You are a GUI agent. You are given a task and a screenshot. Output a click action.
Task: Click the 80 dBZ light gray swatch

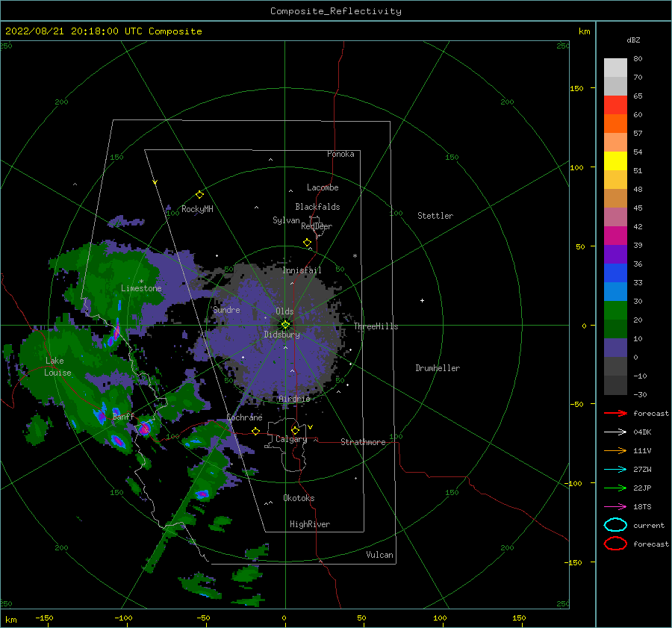pyautogui.click(x=615, y=68)
